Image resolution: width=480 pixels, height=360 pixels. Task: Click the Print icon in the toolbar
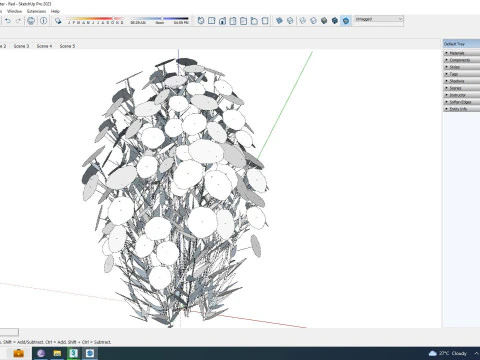[x=31, y=21]
